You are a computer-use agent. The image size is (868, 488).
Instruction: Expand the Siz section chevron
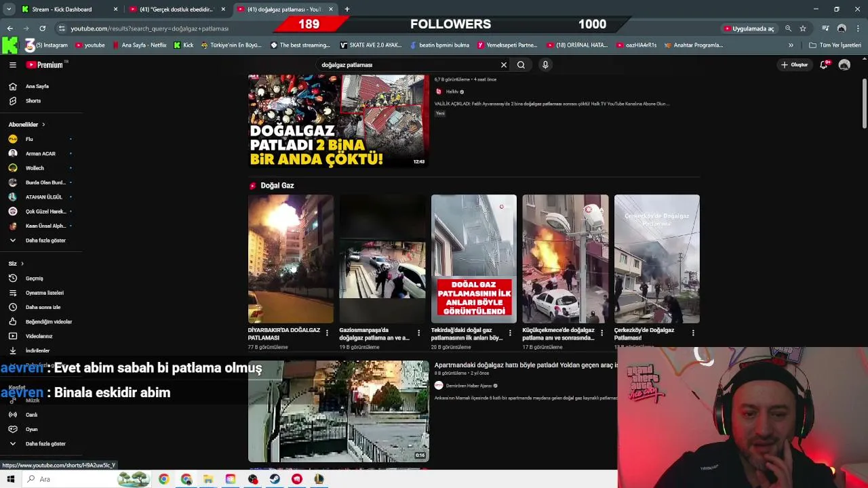tap(22, 264)
